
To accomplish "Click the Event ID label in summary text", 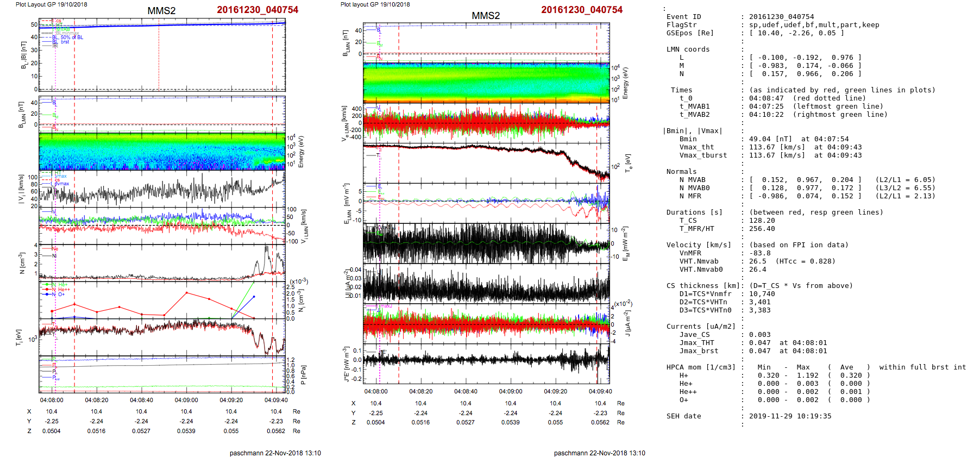I will click(x=683, y=17).
